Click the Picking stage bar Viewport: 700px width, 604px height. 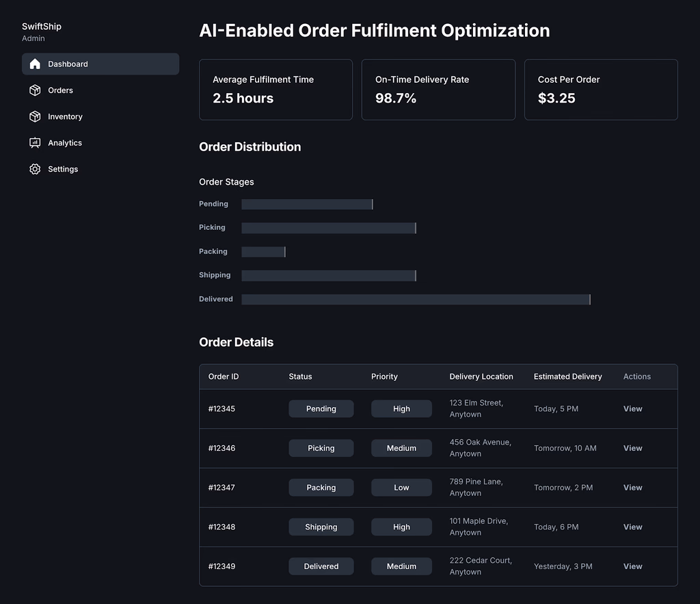(x=329, y=228)
